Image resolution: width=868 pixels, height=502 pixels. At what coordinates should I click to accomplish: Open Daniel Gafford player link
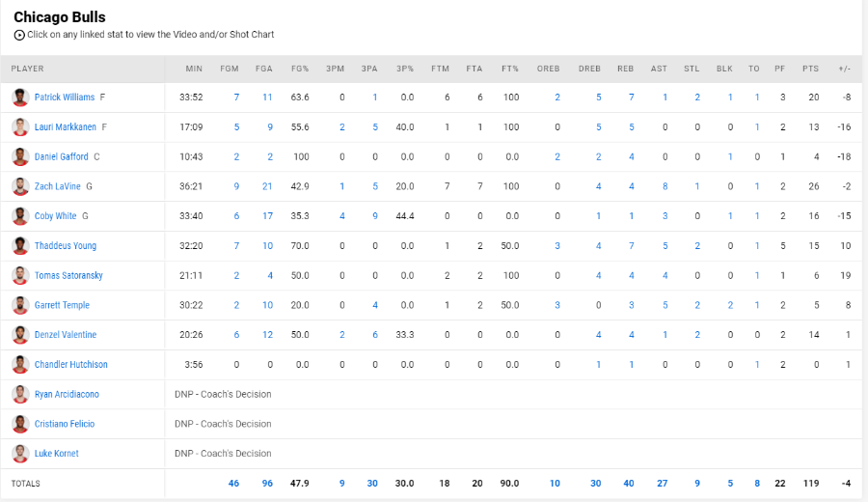(61, 156)
